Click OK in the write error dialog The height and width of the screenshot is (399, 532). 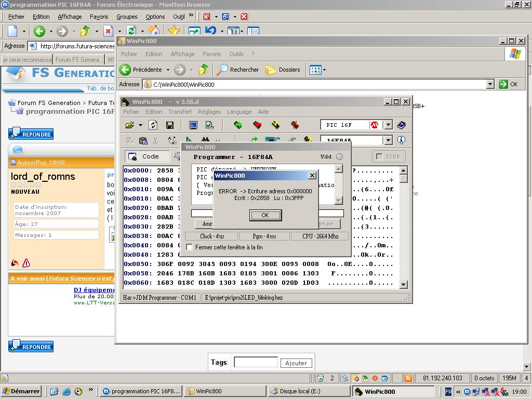click(x=265, y=215)
